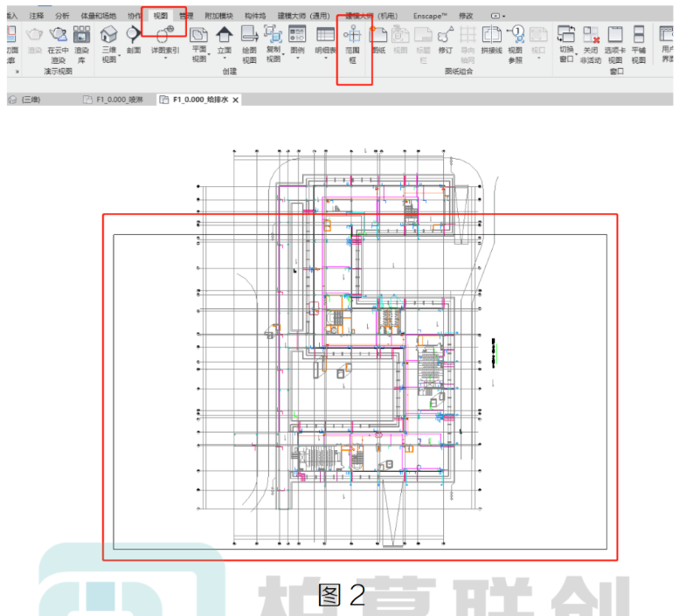Select the Matchline (拼接线) tool
Viewport: 686px width, 616px height.
492,40
